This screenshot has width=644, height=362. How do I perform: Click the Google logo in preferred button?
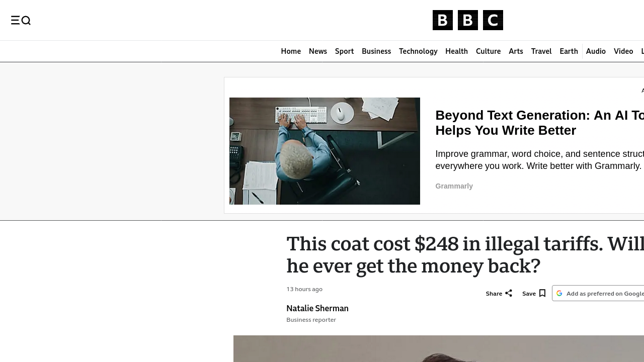559,293
